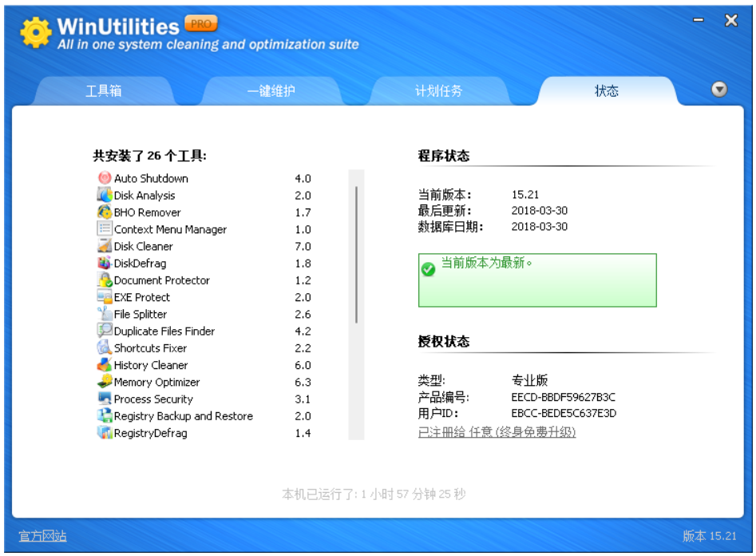Click the Registry Backup and Restore icon
Viewport: 756px width, 556px height.
click(x=105, y=415)
